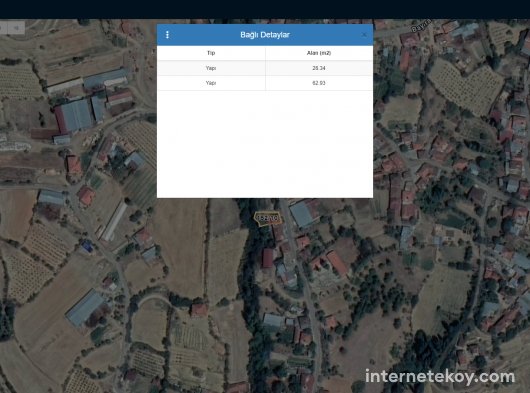Screen dimensions: 530x393
Task: Click the partially visible leftmost map toolbar button
Action: [3, 28]
